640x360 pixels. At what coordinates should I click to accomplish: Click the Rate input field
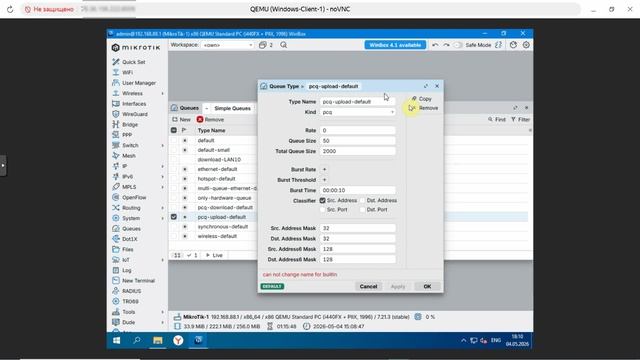point(358,130)
